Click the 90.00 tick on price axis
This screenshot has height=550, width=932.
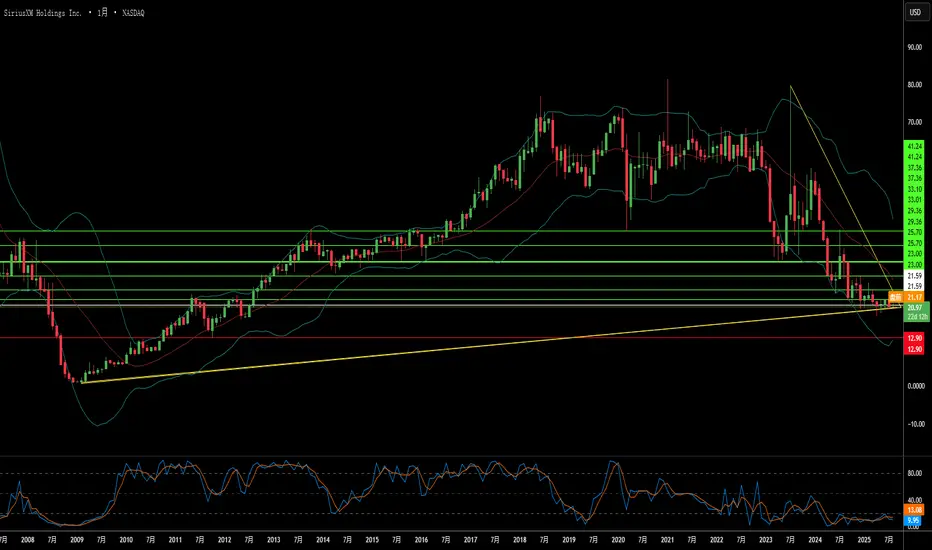pos(913,46)
